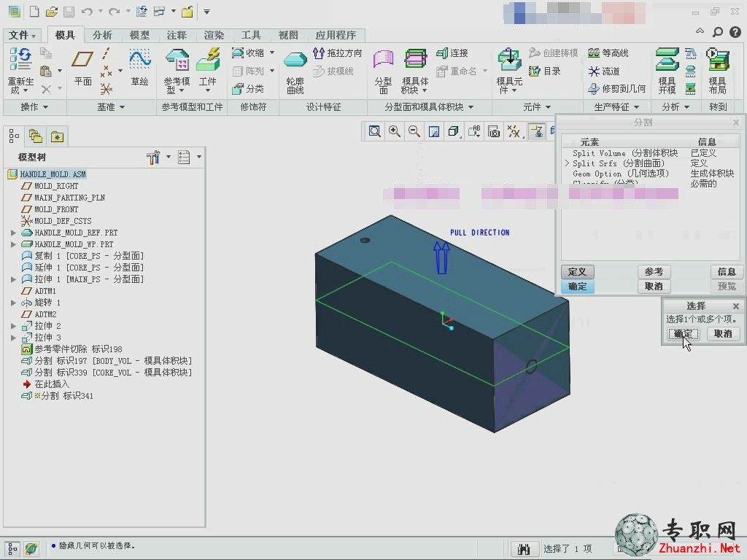Click the 参考模型 reference model icon
Image resolution: width=747 pixels, height=560 pixels.
coord(177,61)
